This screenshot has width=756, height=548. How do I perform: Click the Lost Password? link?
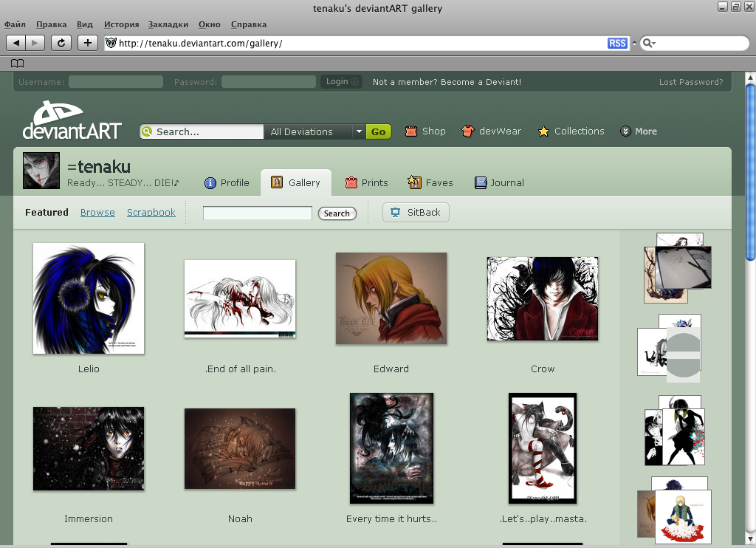[691, 82]
